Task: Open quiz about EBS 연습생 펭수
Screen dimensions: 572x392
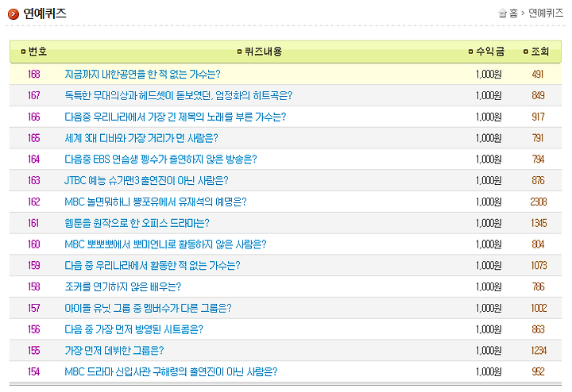Action: [160, 159]
